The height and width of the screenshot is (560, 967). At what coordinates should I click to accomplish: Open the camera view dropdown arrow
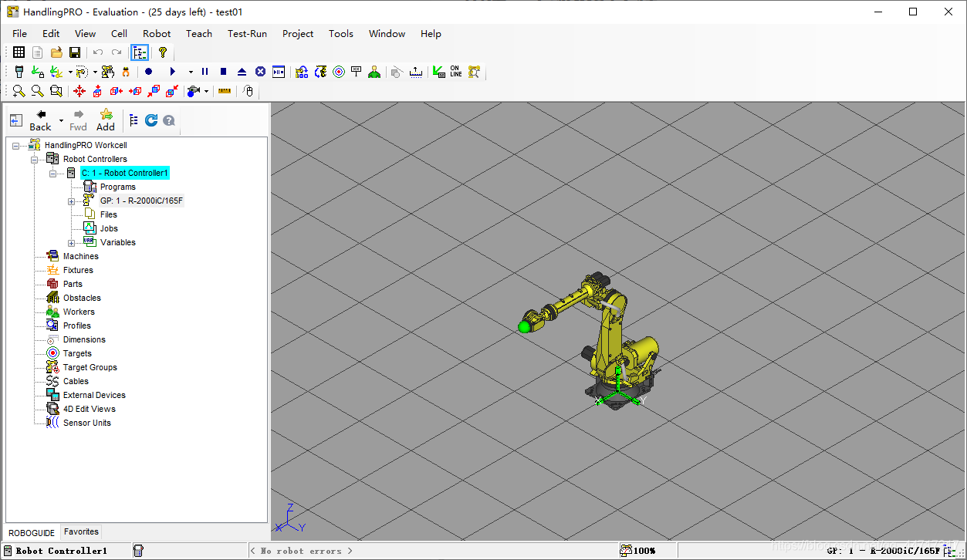click(206, 92)
